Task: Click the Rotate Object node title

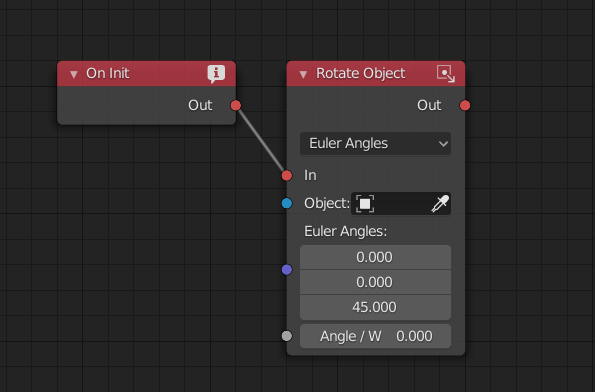Action: (360, 74)
